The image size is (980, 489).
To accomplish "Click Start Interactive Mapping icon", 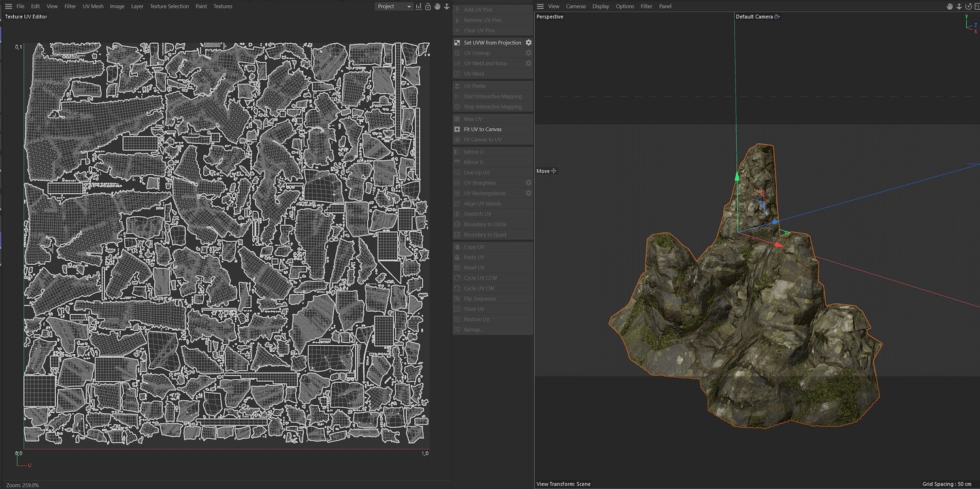I will pos(457,96).
